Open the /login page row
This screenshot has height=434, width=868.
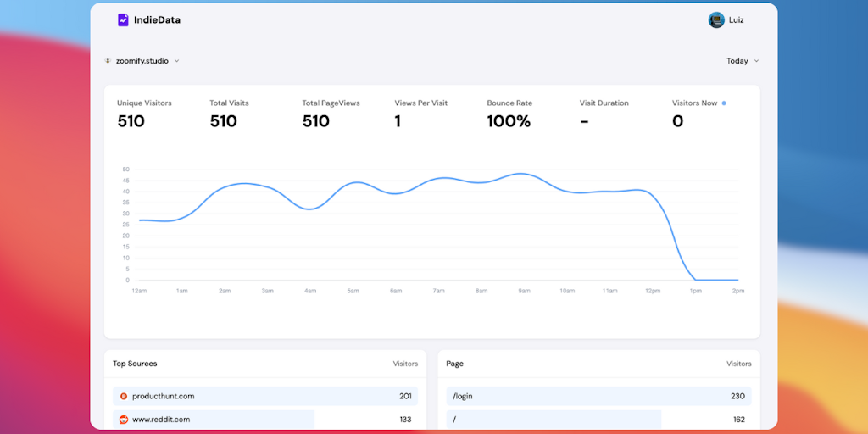tap(599, 397)
